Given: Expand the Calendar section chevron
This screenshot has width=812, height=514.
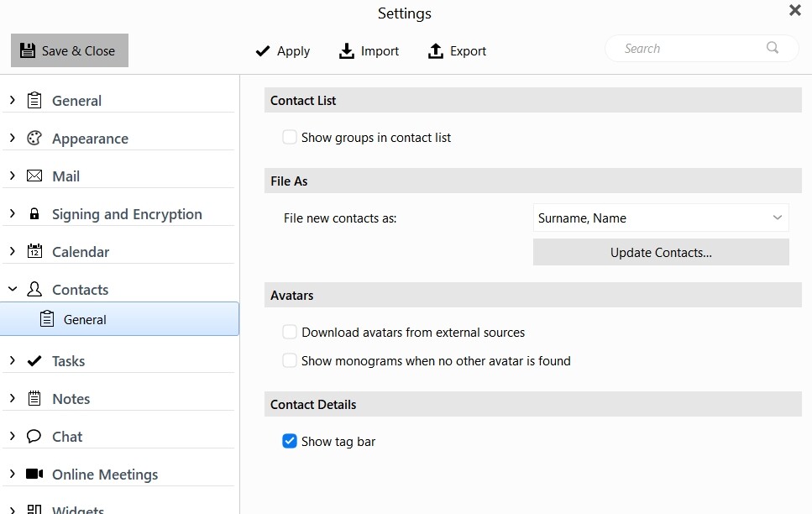Looking at the screenshot, I should [x=13, y=251].
